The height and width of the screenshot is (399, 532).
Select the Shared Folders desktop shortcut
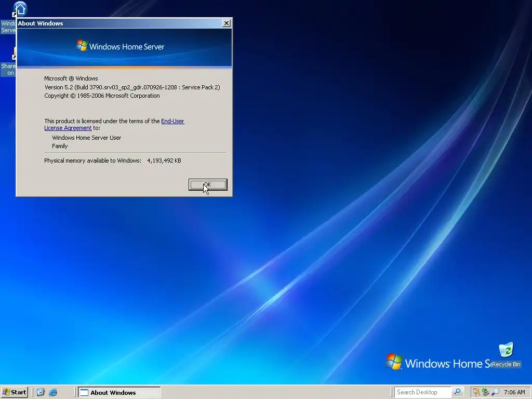tap(8, 62)
